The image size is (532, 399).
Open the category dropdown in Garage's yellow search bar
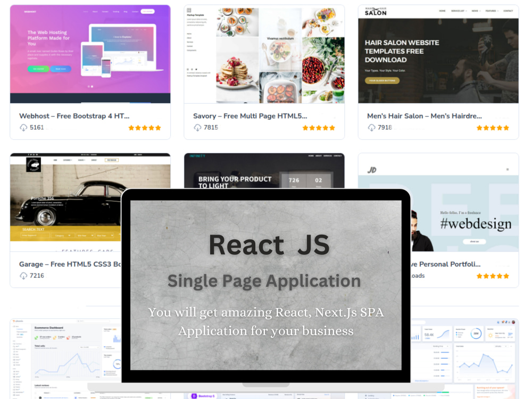click(x=62, y=236)
